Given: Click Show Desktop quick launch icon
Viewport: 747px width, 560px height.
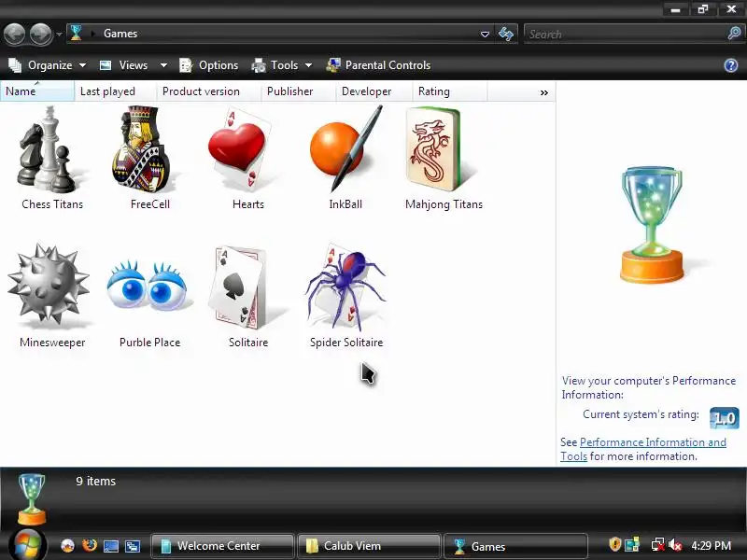Looking at the screenshot, I should (110, 546).
